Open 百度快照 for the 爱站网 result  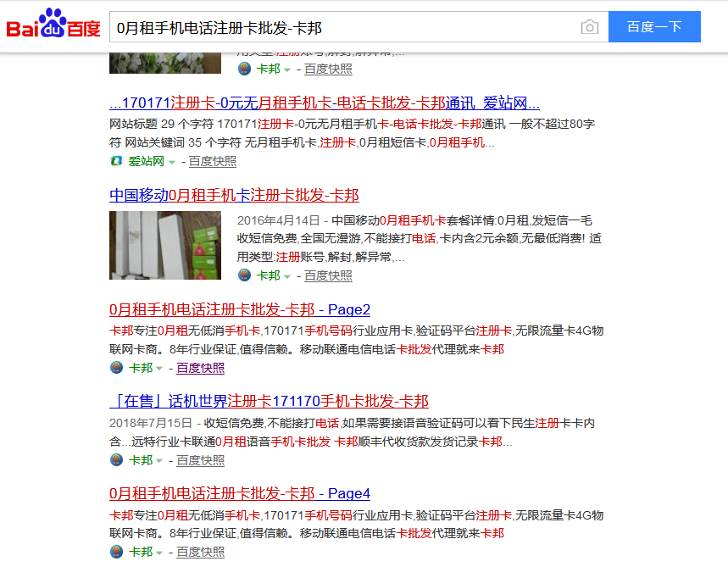pos(213,161)
